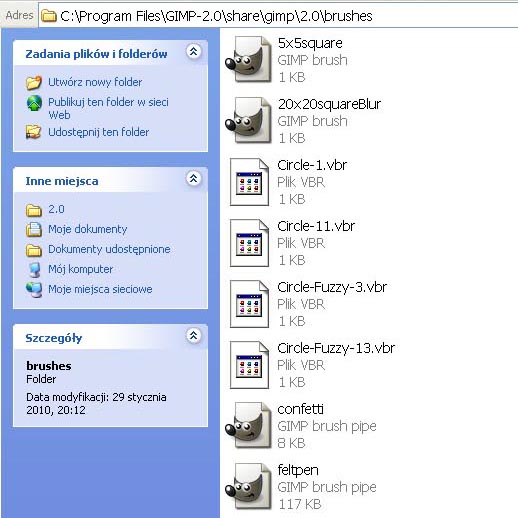The width and height of the screenshot is (518, 518).
Task: Select the 5x5square GIMP brush file icon
Action: pos(249,59)
